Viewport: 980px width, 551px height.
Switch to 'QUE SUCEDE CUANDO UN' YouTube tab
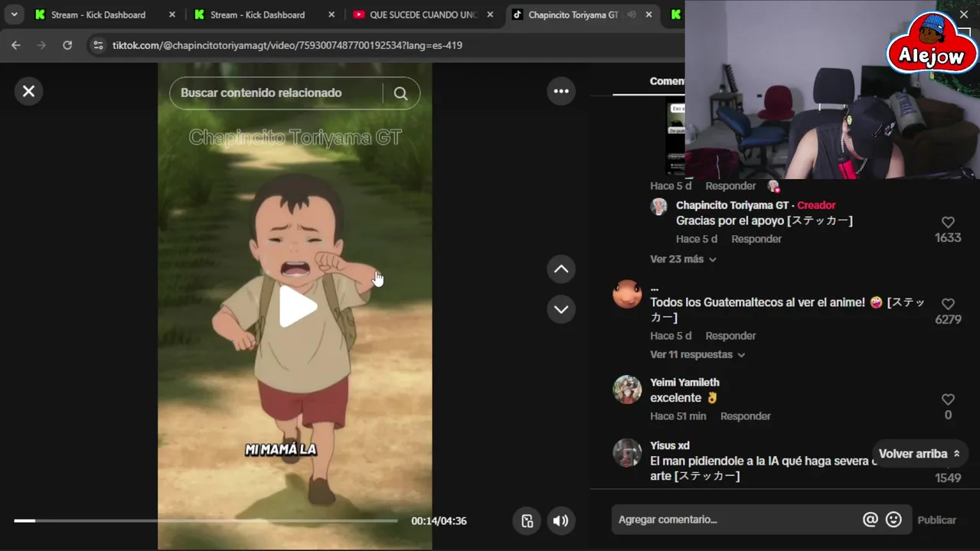coord(423,15)
